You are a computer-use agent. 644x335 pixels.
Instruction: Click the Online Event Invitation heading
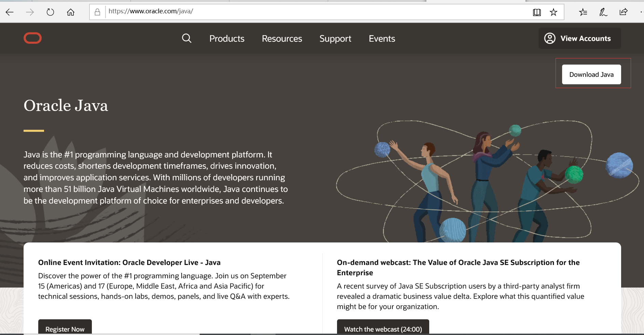coord(129,263)
